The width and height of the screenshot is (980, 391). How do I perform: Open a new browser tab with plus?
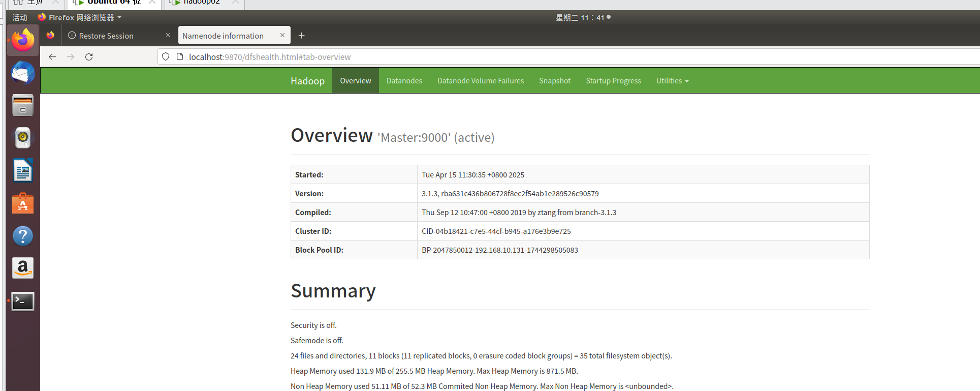[301, 36]
